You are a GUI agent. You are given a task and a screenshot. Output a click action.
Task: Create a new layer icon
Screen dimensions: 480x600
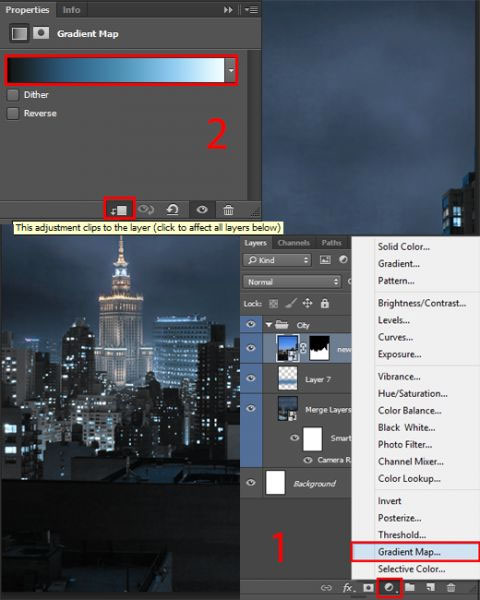click(x=430, y=587)
